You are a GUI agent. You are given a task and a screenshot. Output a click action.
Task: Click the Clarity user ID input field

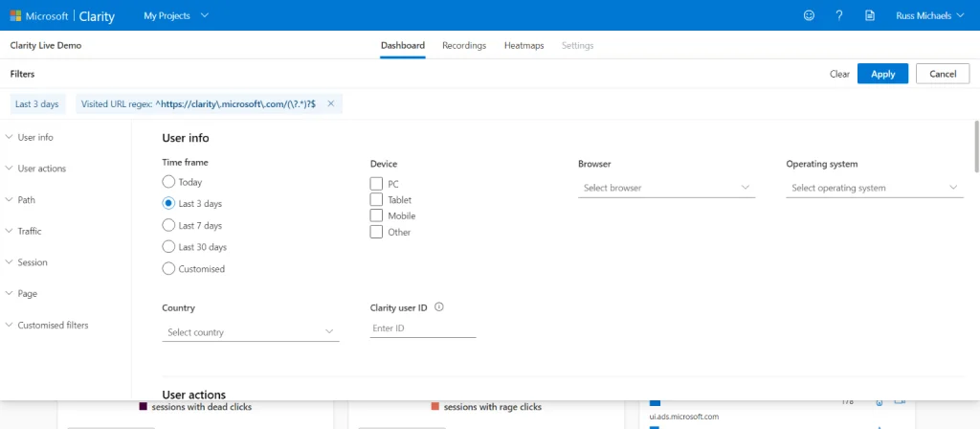point(423,328)
